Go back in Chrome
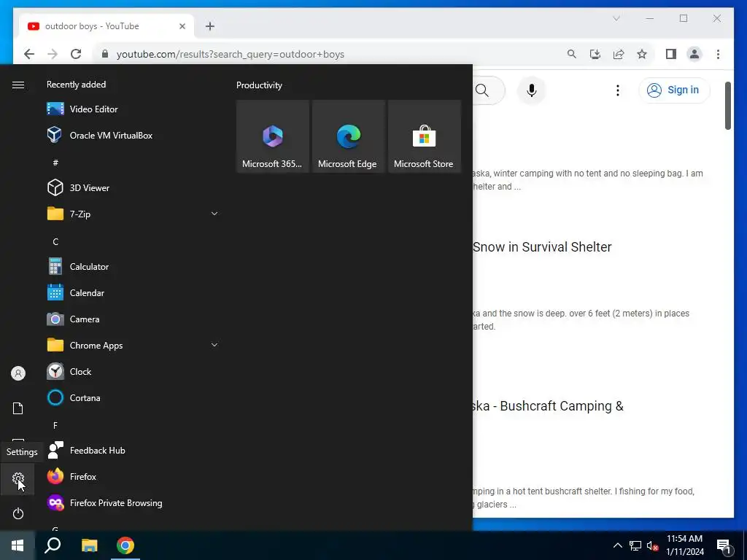Screen dimensions: 747x560 coord(29,54)
